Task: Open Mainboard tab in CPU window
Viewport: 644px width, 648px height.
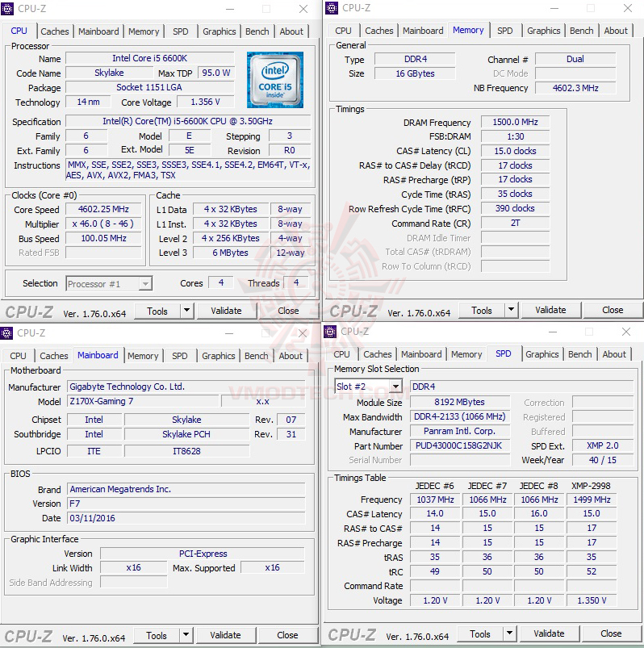Action: click(98, 31)
